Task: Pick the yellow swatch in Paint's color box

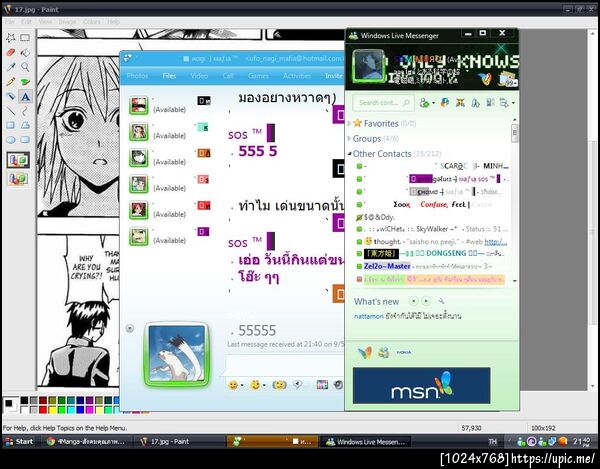Action: [x=52, y=410]
